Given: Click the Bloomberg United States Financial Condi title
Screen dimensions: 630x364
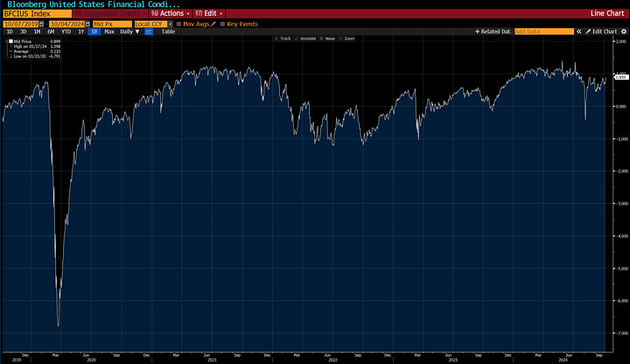Looking at the screenshot, I should click(x=94, y=4).
